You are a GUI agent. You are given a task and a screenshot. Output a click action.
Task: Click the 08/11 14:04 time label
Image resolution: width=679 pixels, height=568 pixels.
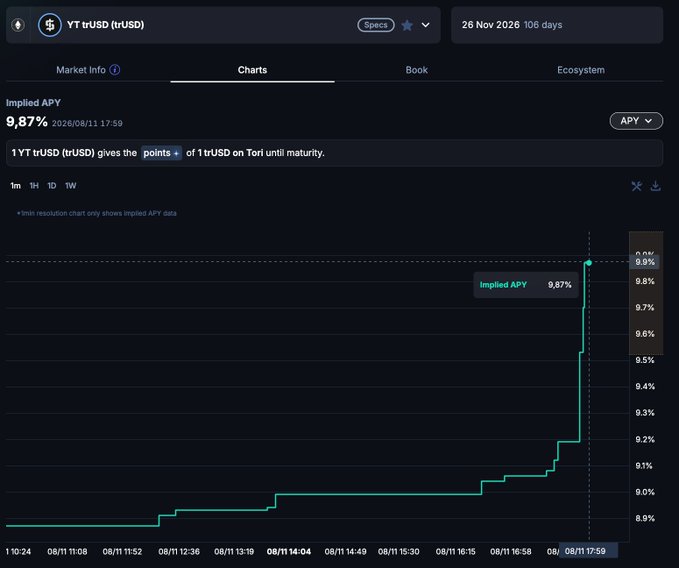pyautogui.click(x=289, y=552)
